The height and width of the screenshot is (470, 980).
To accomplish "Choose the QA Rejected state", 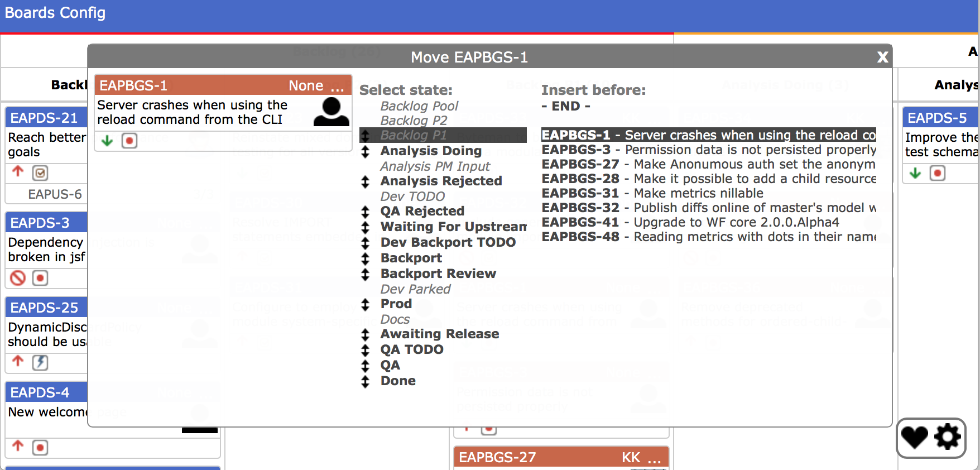I will [422, 211].
